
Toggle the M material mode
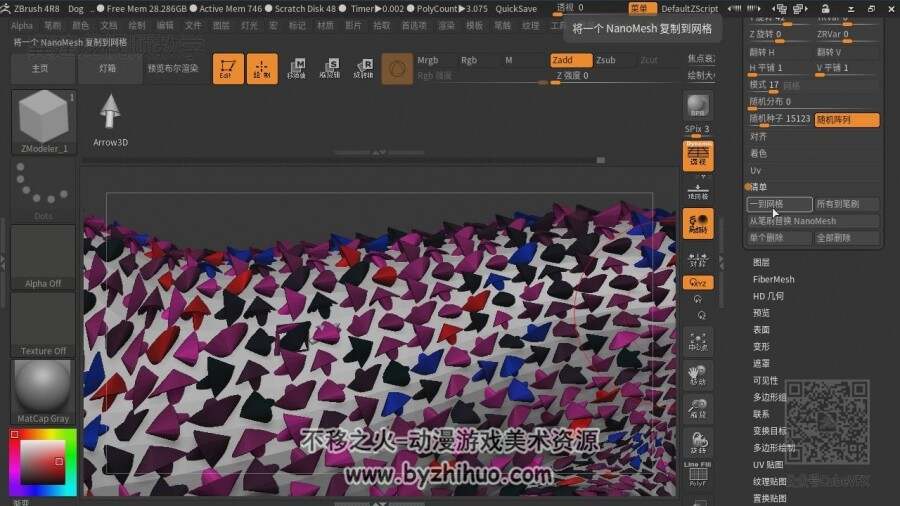(x=509, y=60)
